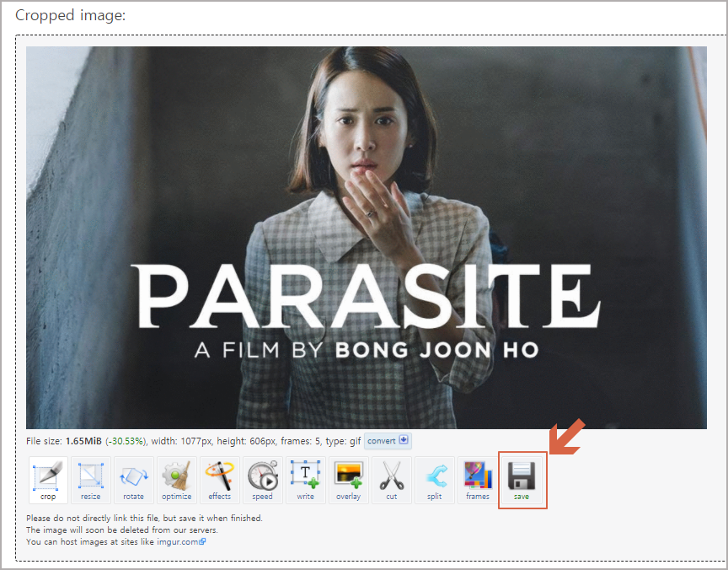Open the effects tool
728x570 pixels.
tap(220, 480)
